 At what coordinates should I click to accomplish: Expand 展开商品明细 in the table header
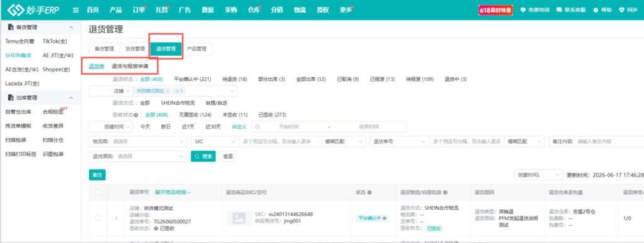coord(173,192)
